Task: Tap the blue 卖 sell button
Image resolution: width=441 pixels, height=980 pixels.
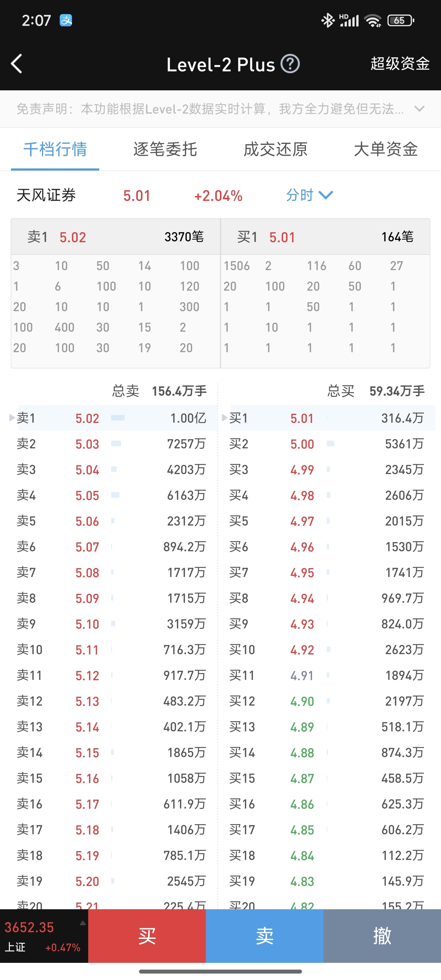Action: click(x=265, y=936)
